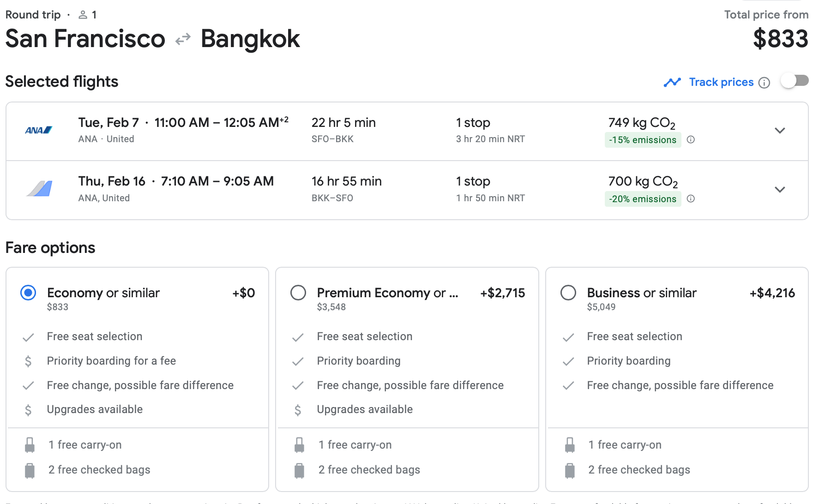Click Economy carry-on luggage icon
819x504 pixels.
tap(30, 445)
